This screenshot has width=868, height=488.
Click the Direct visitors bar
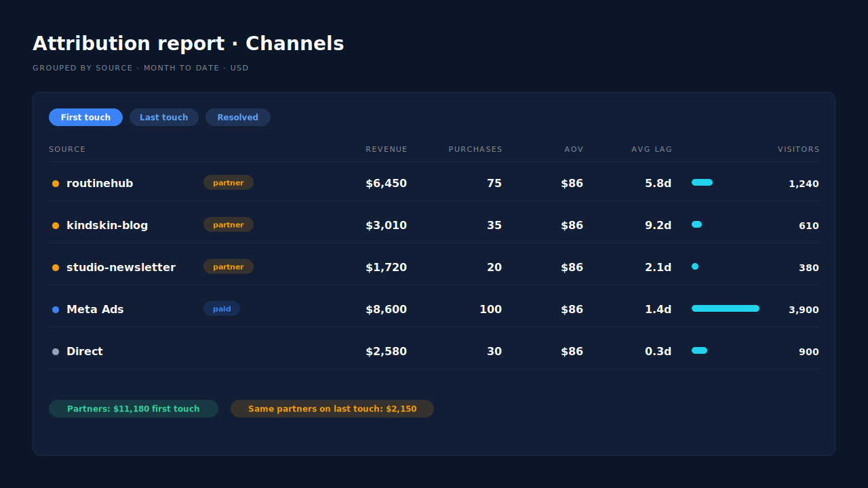tap(699, 350)
